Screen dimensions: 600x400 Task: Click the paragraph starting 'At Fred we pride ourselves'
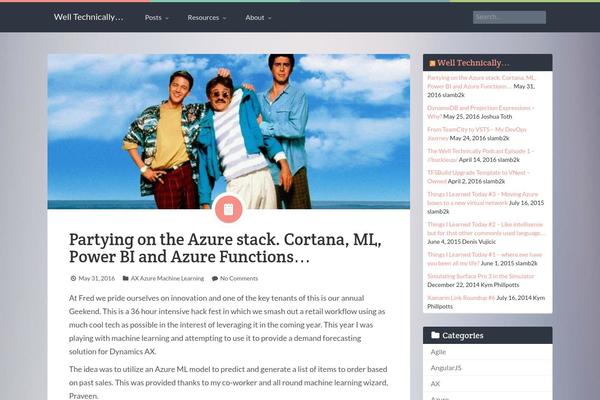228,325
